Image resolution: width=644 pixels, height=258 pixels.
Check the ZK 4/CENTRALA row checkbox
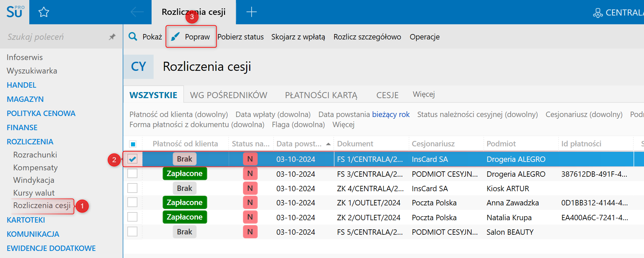[x=133, y=188]
